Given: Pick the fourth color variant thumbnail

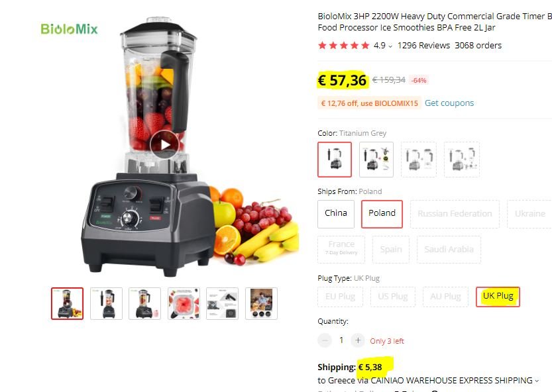Looking at the screenshot, I should tap(461, 160).
